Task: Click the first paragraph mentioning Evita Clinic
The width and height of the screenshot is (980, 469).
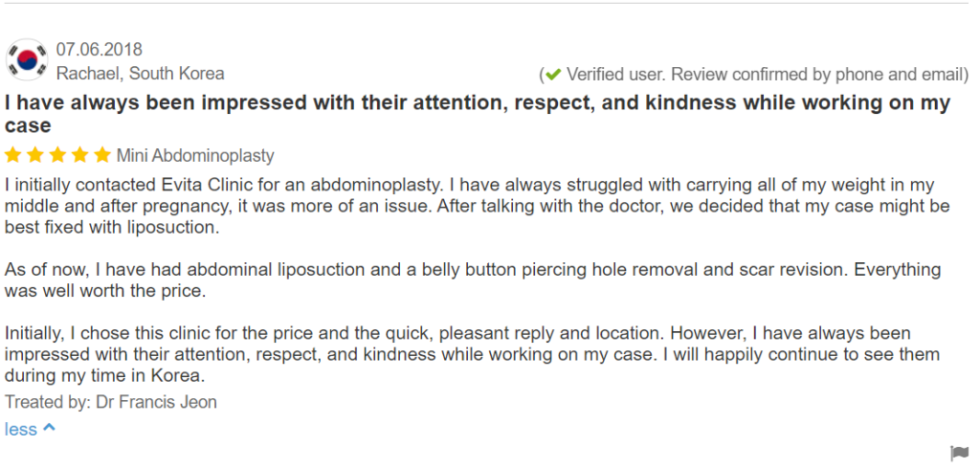Action: click(x=477, y=207)
